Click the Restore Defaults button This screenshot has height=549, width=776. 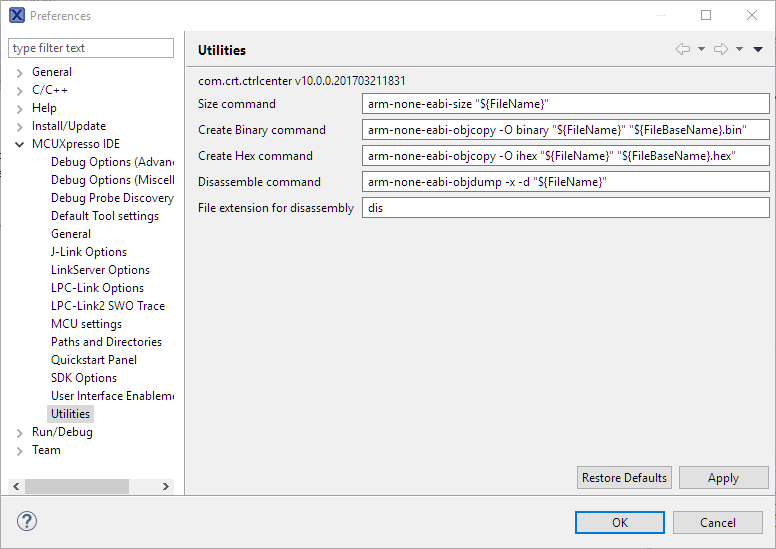[x=625, y=478]
